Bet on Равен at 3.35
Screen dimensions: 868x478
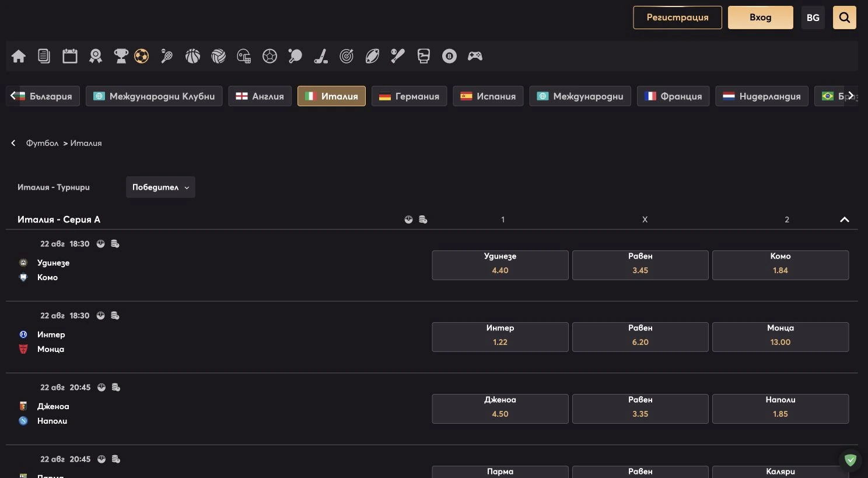640,409
